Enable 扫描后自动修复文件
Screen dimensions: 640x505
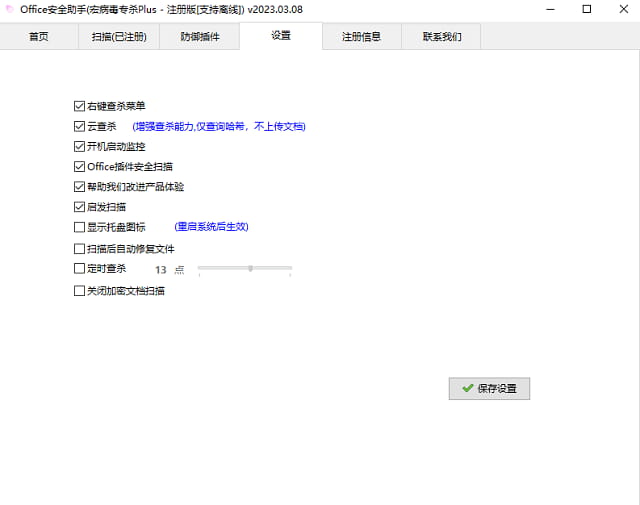pyautogui.click(x=80, y=249)
